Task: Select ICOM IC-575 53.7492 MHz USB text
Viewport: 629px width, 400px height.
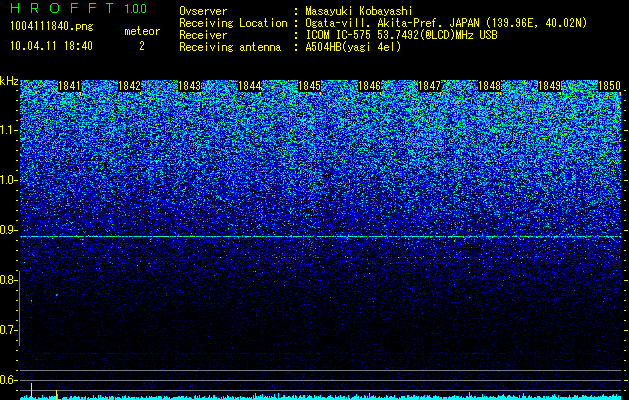Action: 401,35
